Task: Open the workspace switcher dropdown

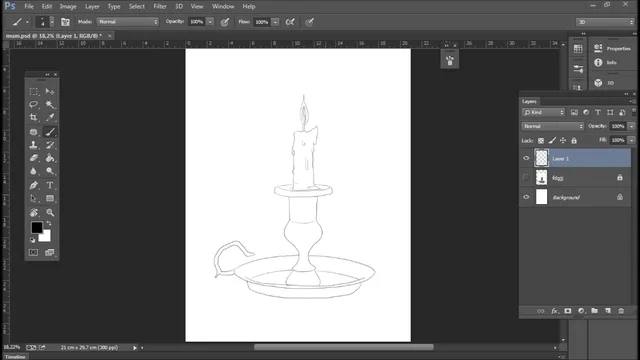Action: (x=605, y=22)
